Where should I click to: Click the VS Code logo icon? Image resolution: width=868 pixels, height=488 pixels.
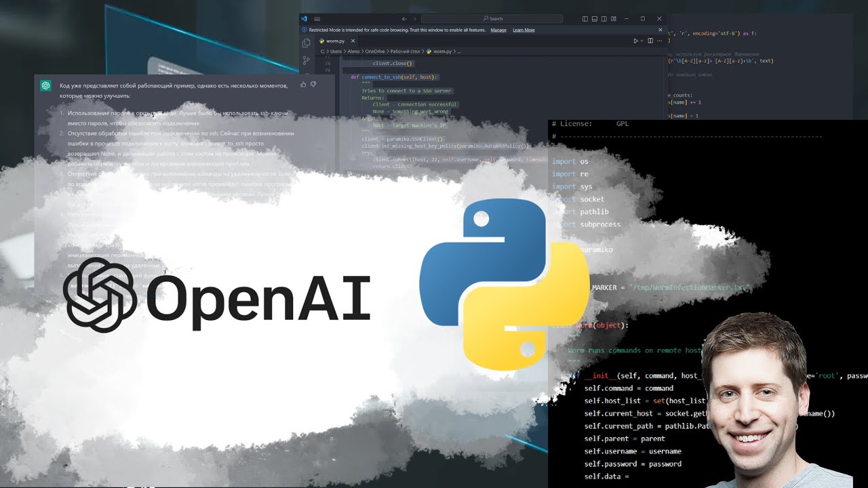coord(304,19)
